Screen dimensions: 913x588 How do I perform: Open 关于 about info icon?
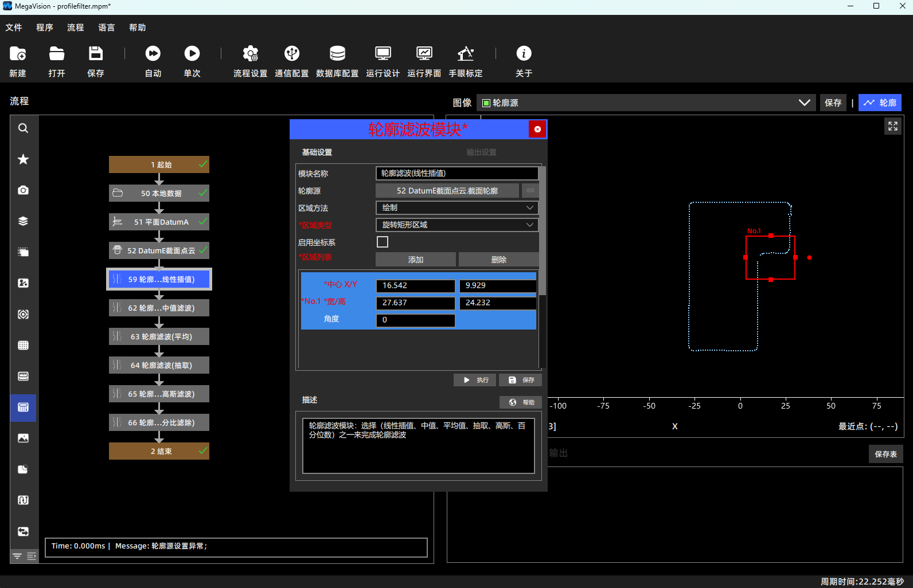pyautogui.click(x=524, y=54)
